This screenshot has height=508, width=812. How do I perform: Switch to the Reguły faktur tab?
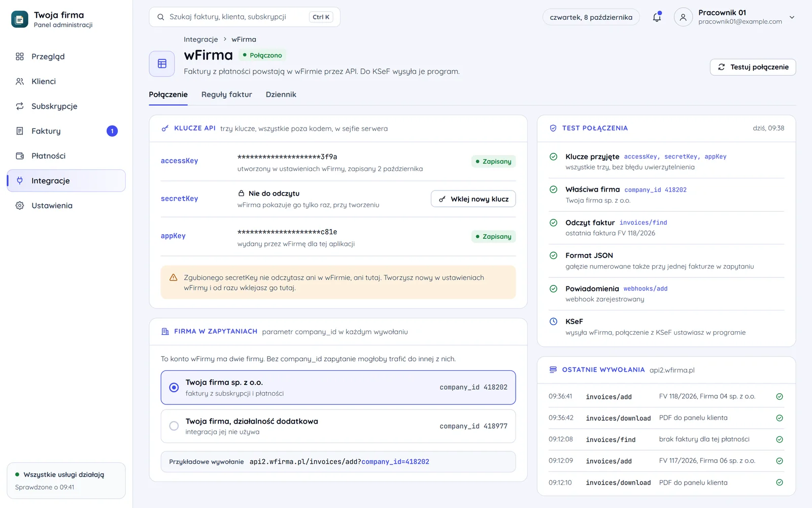pyautogui.click(x=226, y=94)
